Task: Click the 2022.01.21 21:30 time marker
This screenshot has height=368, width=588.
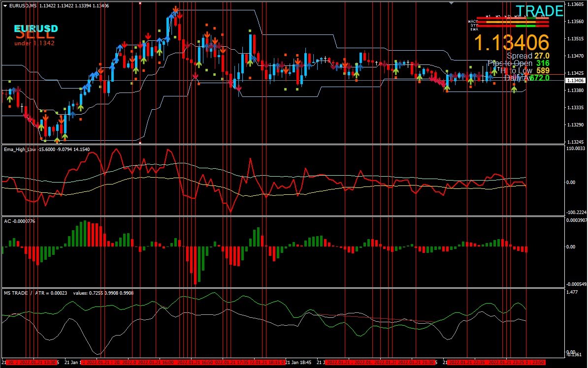Action: (x=416, y=363)
